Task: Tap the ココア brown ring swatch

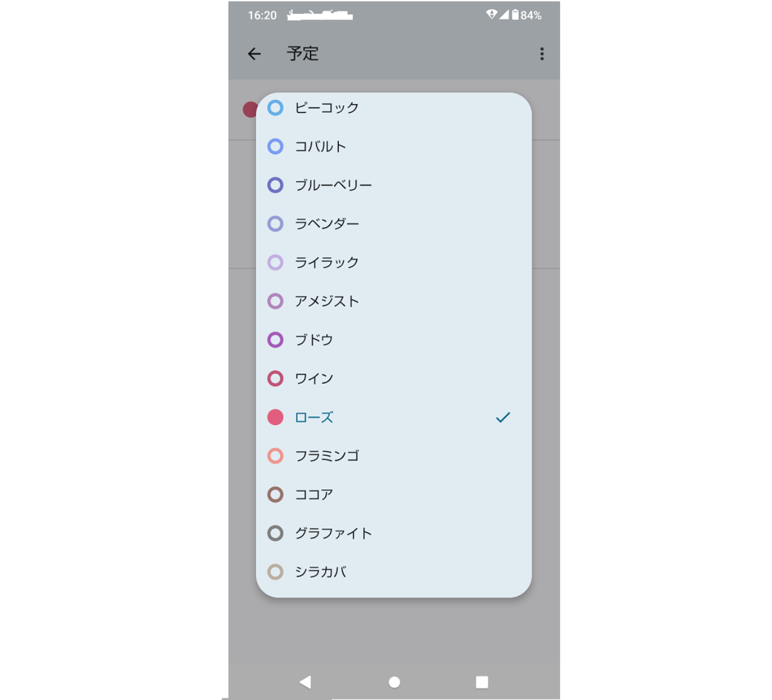Action: click(275, 494)
